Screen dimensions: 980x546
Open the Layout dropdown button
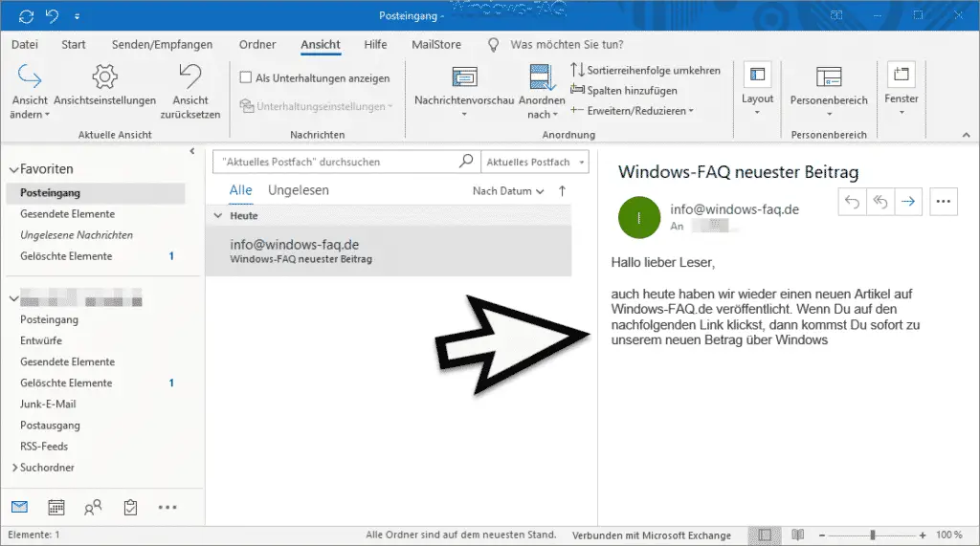(758, 89)
